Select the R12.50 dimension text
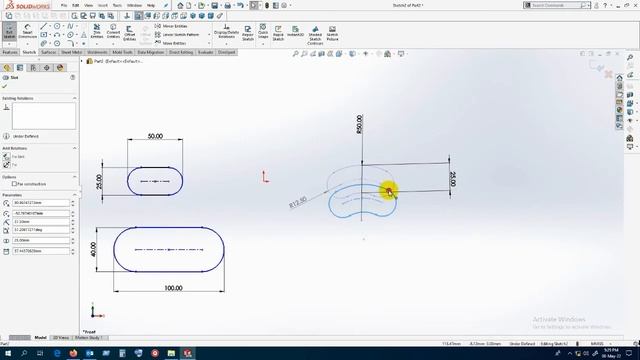This screenshot has height=360, width=640. 298,202
